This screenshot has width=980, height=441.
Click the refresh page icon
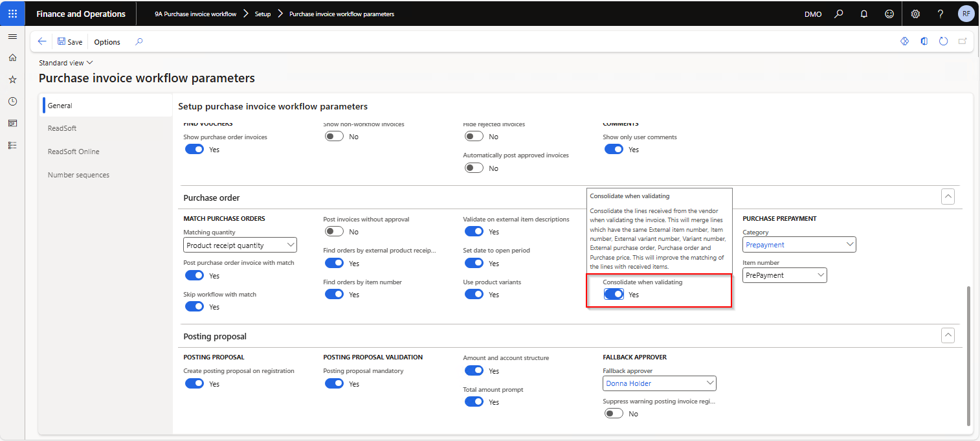click(x=943, y=41)
